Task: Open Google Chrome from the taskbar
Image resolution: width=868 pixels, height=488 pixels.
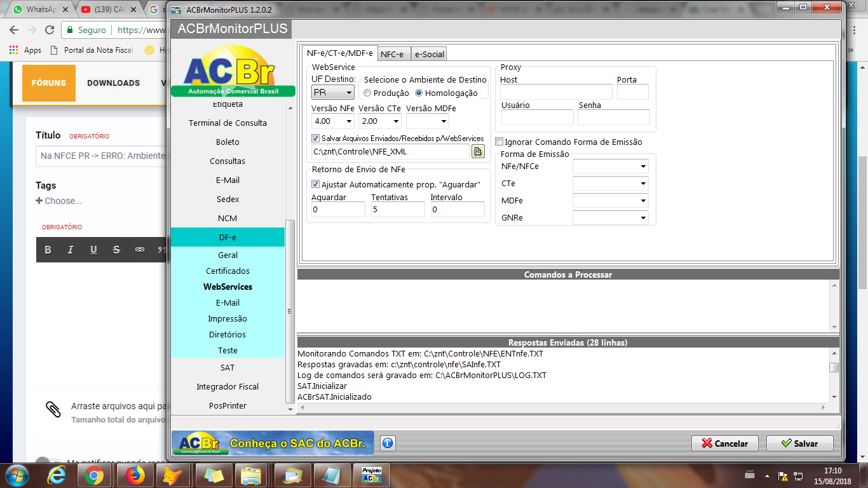Action: click(94, 475)
